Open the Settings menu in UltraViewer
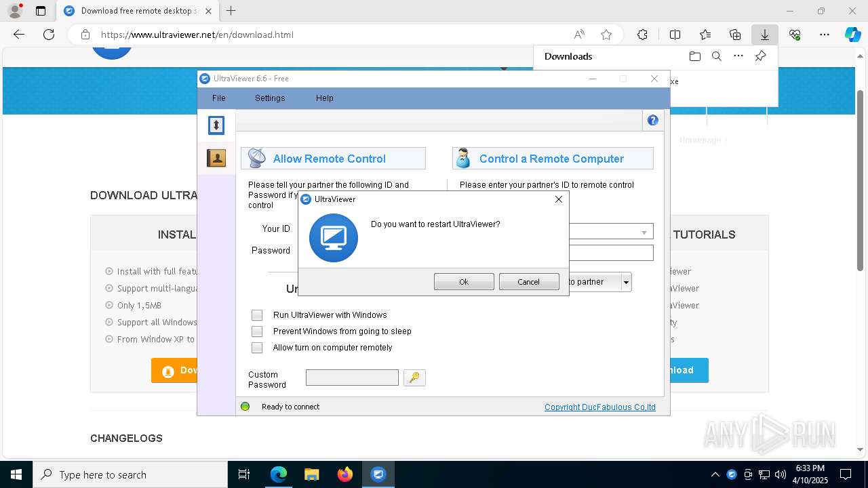The width and height of the screenshot is (868, 488). 270,98
